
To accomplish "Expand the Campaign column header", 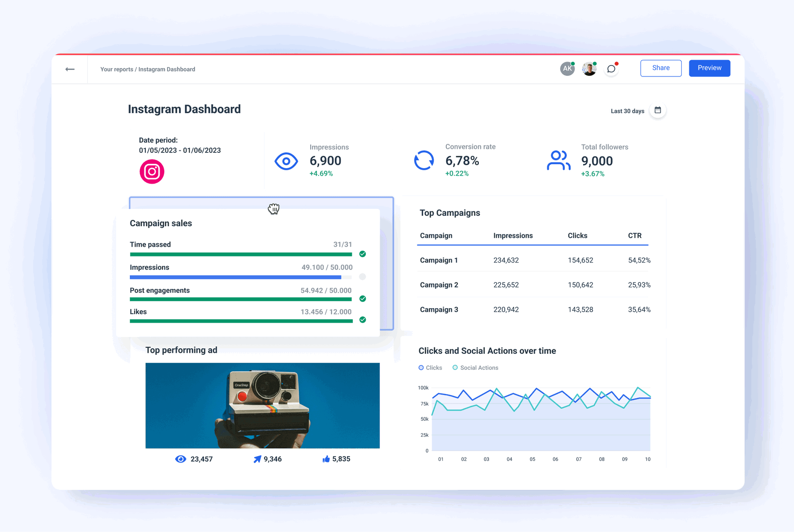I will tap(436, 235).
